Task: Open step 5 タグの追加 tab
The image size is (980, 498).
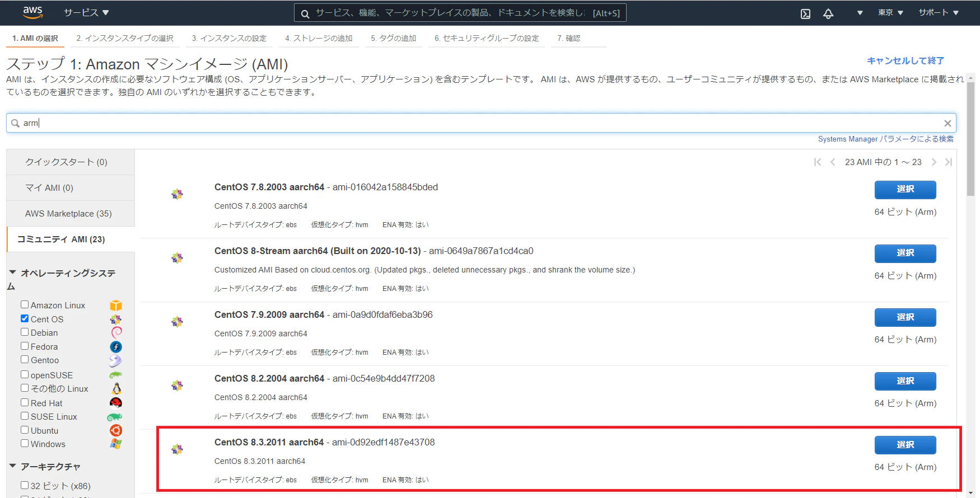Action: pyautogui.click(x=393, y=38)
